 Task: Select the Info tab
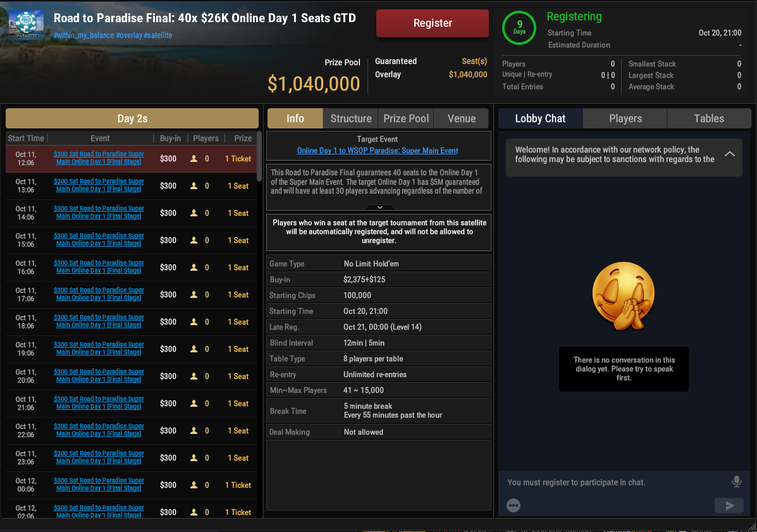[295, 118]
